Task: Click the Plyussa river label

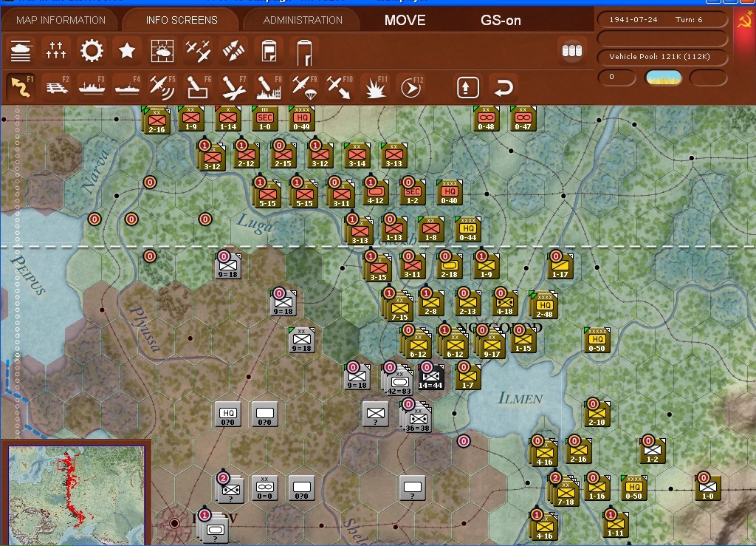Action: [x=144, y=329]
